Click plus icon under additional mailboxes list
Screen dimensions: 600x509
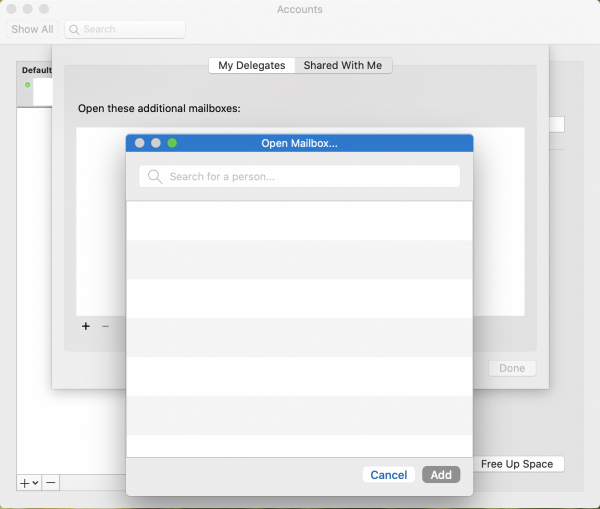[x=86, y=326]
